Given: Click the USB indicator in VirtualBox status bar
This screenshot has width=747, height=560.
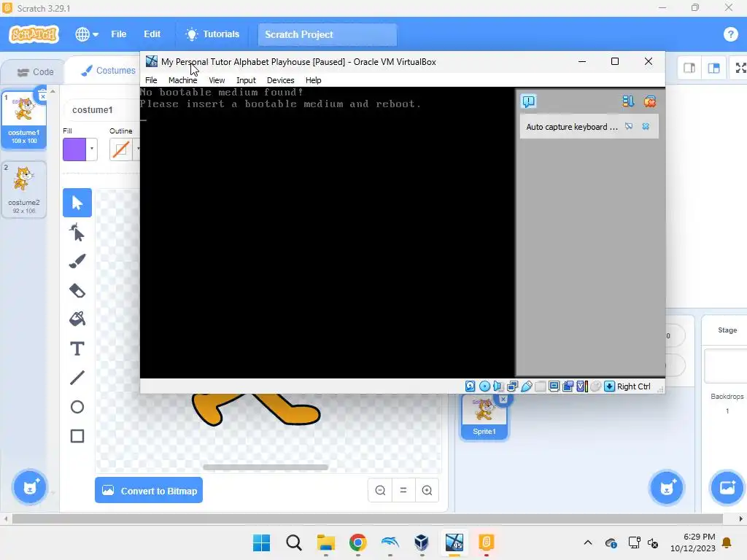Looking at the screenshot, I should (527, 386).
